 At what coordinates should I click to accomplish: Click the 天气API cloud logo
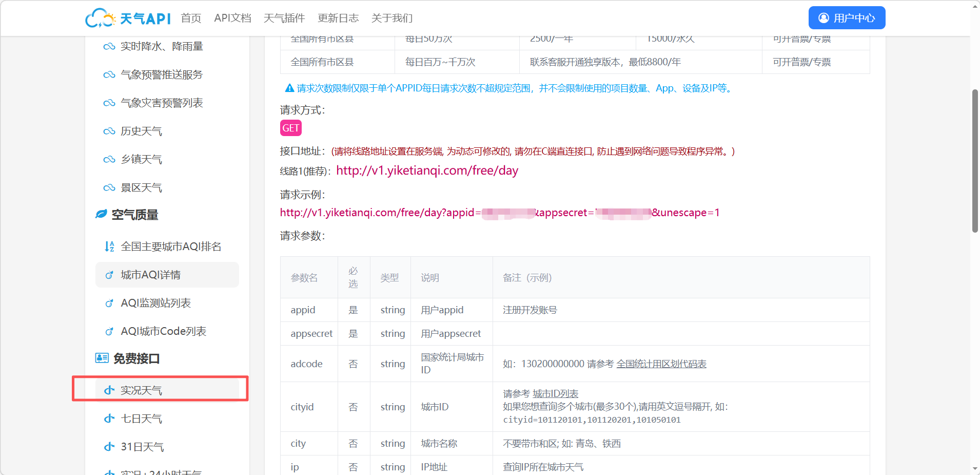pos(128,18)
